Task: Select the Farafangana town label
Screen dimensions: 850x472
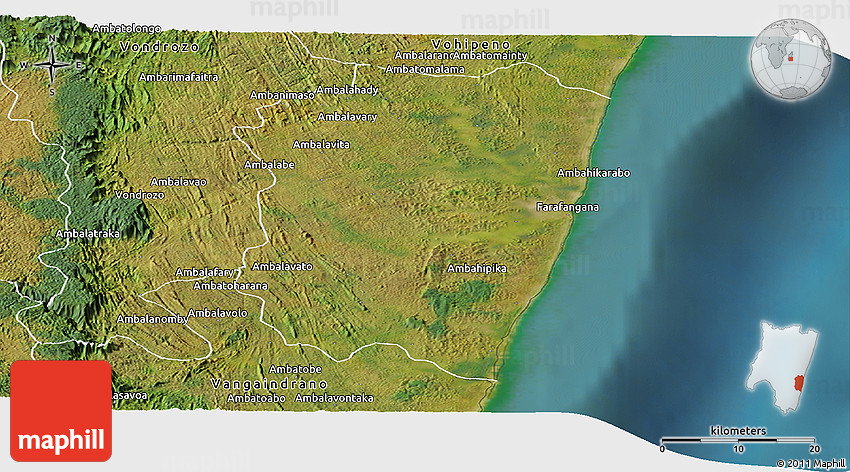Action: pyautogui.click(x=567, y=207)
